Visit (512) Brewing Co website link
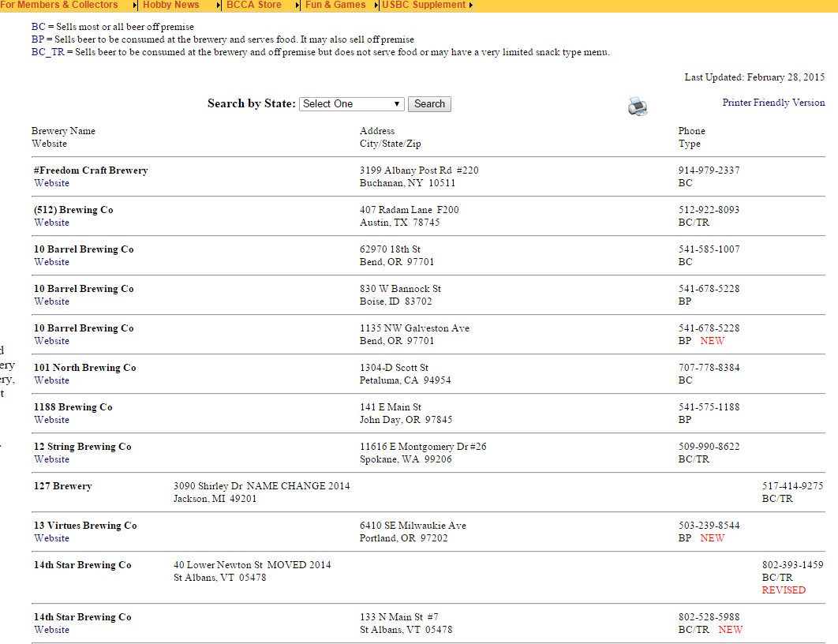The height and width of the screenshot is (644, 838). point(52,223)
